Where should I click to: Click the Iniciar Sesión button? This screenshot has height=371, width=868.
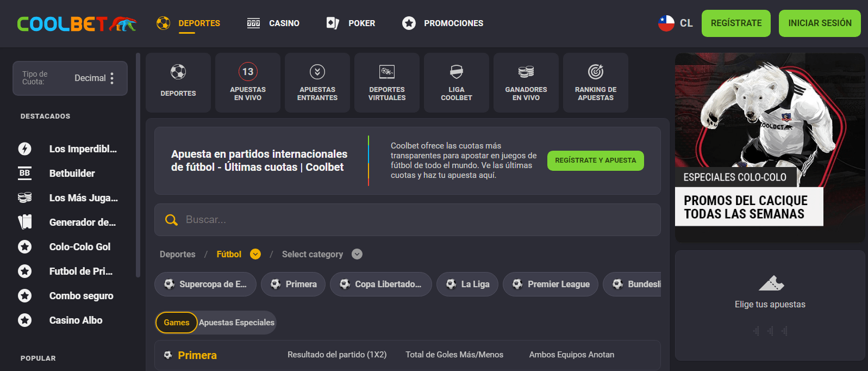click(820, 23)
